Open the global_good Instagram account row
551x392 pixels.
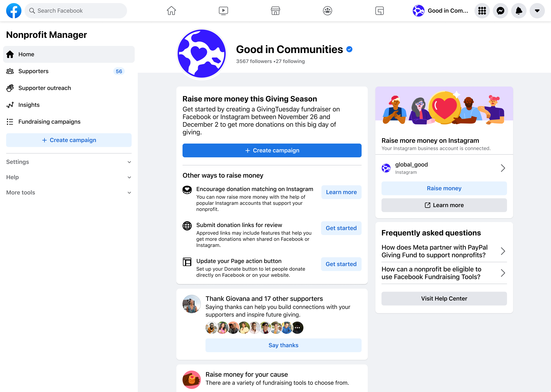point(444,168)
